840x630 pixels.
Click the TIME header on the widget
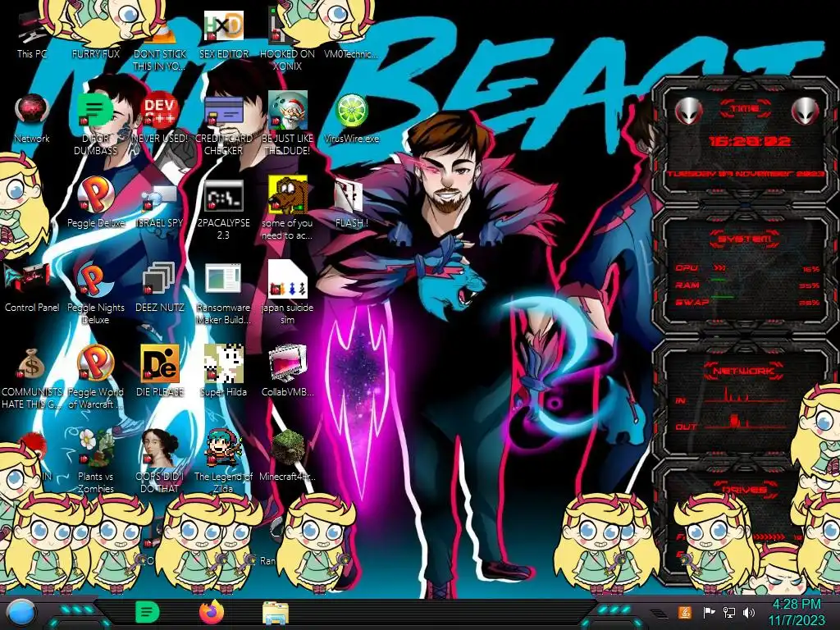click(x=745, y=109)
